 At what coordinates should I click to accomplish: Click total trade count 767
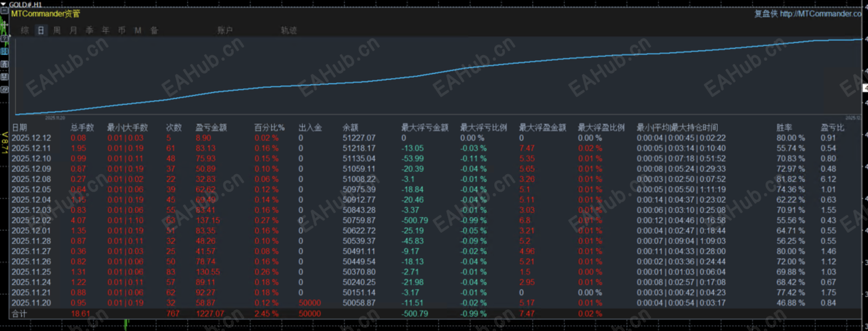[173, 314]
